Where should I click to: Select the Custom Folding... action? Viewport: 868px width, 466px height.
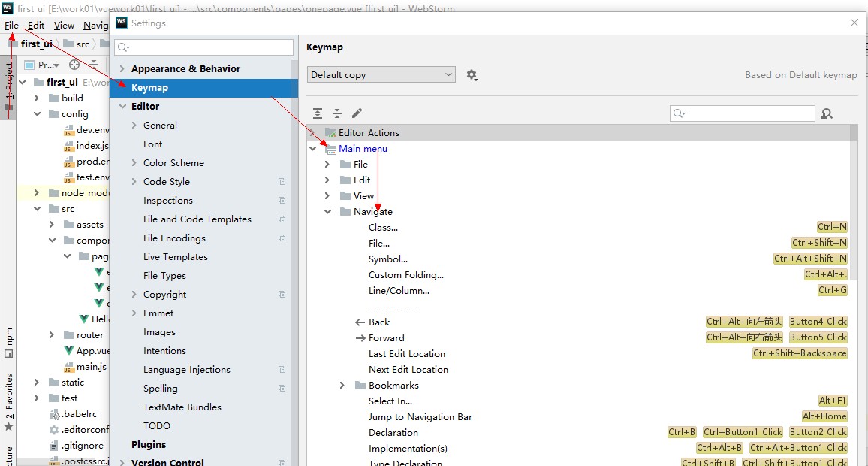pyautogui.click(x=405, y=275)
